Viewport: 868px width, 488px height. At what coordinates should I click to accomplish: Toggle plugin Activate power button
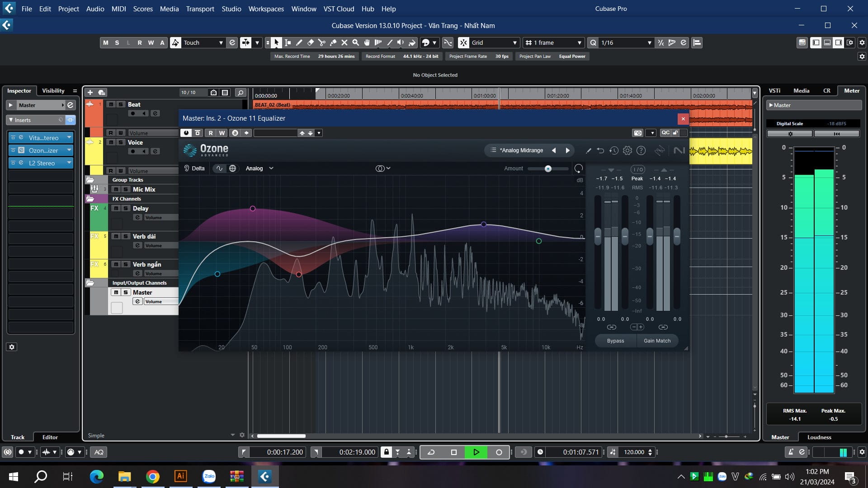click(186, 133)
